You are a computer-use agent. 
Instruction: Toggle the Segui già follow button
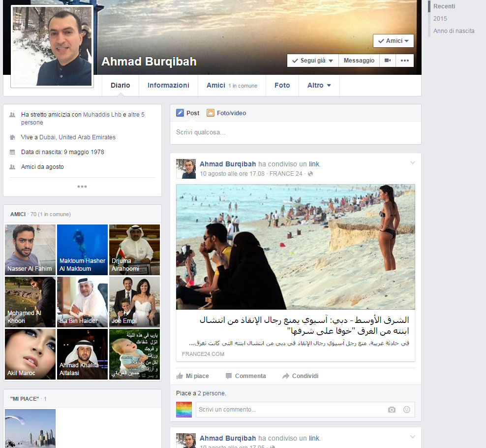coord(312,61)
